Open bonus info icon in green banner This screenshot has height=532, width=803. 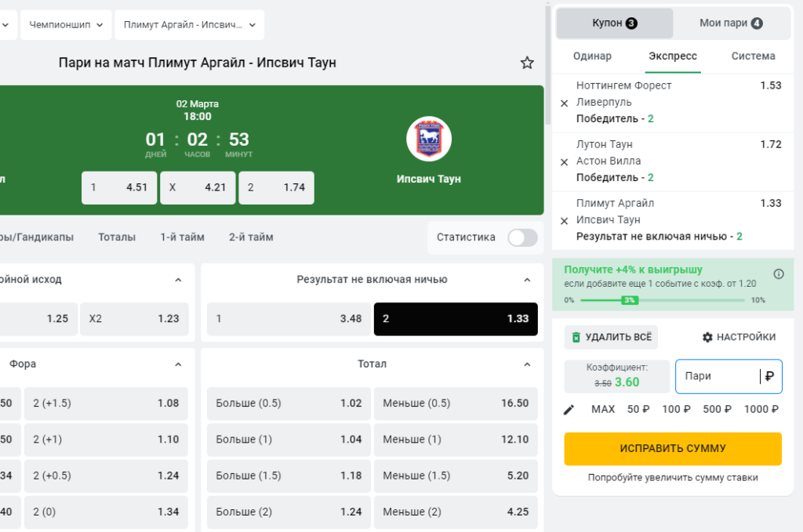779,274
